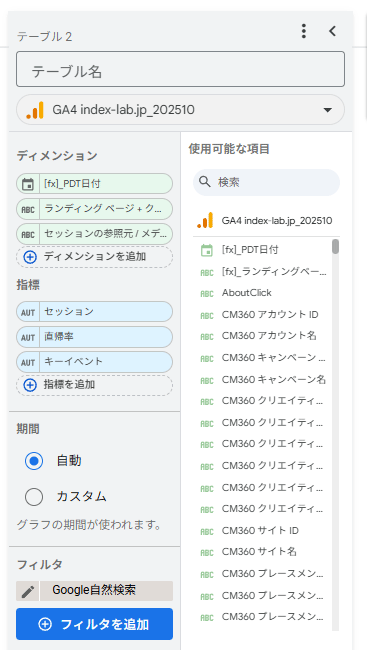Select the カスタム period radio button
This screenshot has width=367, height=650.
tap(34, 497)
